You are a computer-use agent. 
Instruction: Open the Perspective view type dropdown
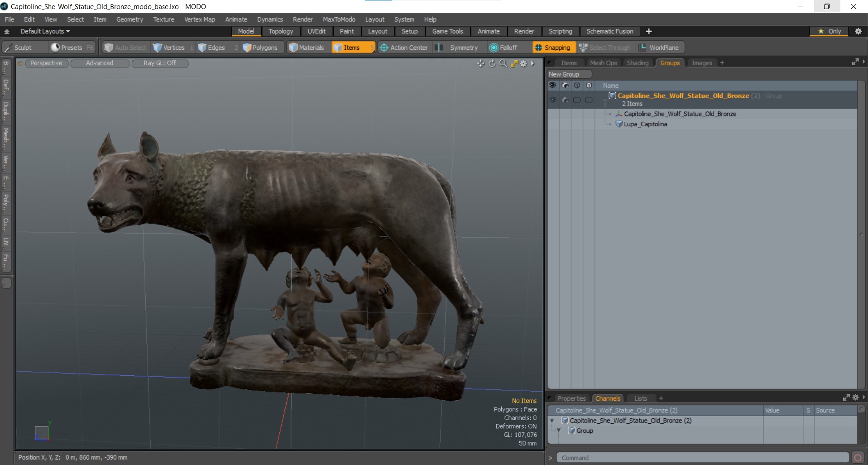click(46, 63)
